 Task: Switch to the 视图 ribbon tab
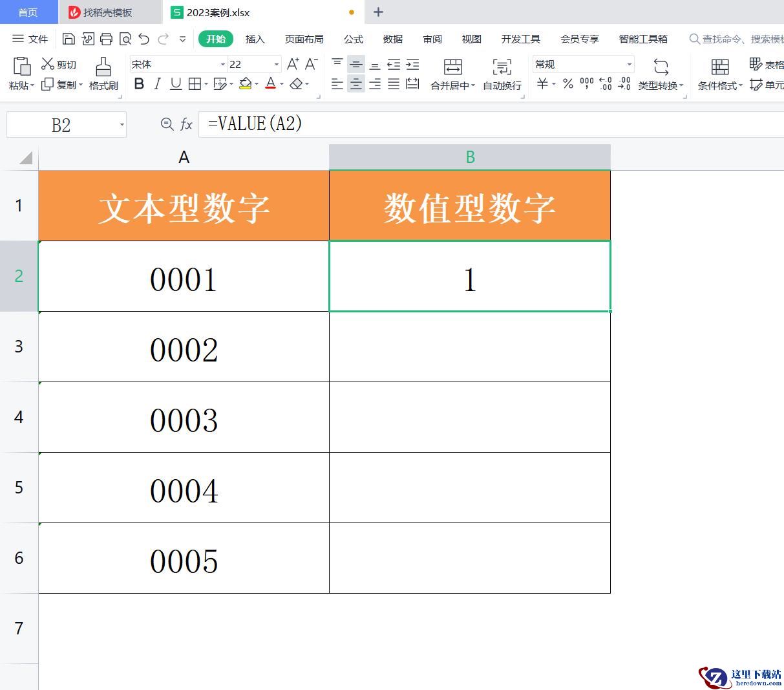(472, 39)
